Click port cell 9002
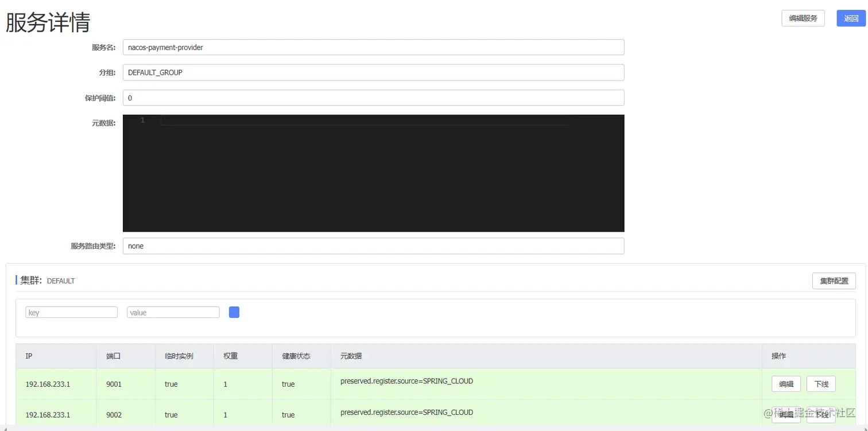Viewport: 868px width, 431px height. point(114,414)
